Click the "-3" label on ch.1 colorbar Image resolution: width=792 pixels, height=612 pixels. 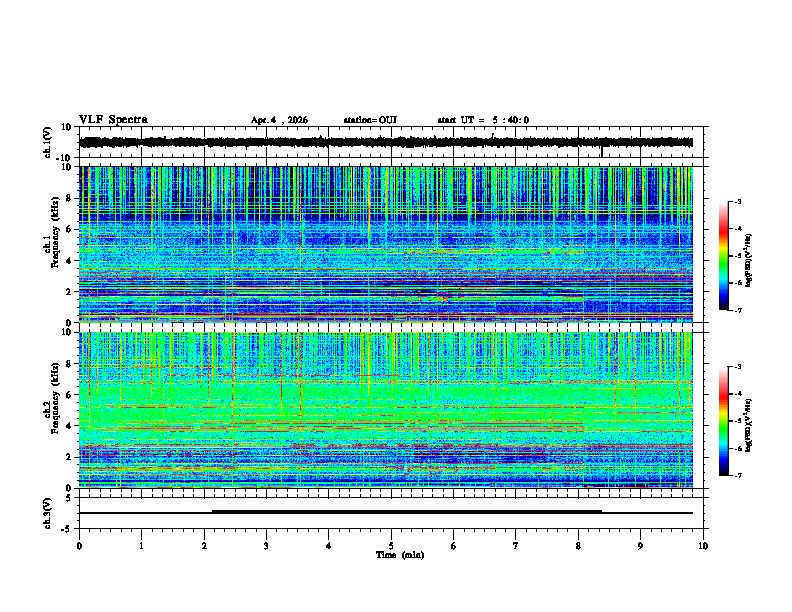(737, 201)
